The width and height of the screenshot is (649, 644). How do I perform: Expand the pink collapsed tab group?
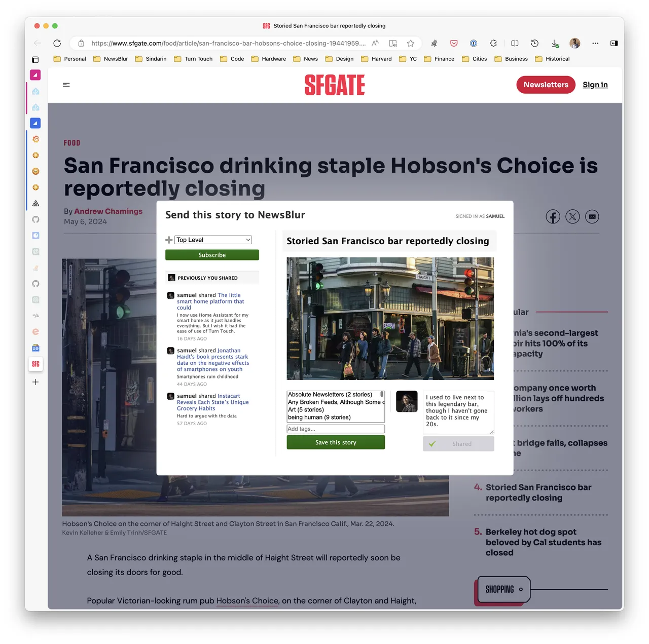point(35,75)
